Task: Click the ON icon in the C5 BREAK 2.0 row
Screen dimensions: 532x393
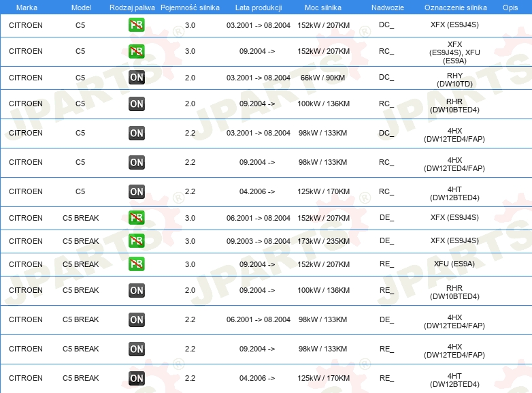Action: coord(136,290)
